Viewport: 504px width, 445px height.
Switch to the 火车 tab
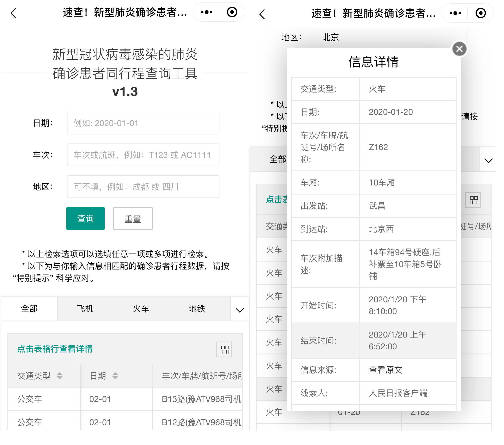[141, 309]
